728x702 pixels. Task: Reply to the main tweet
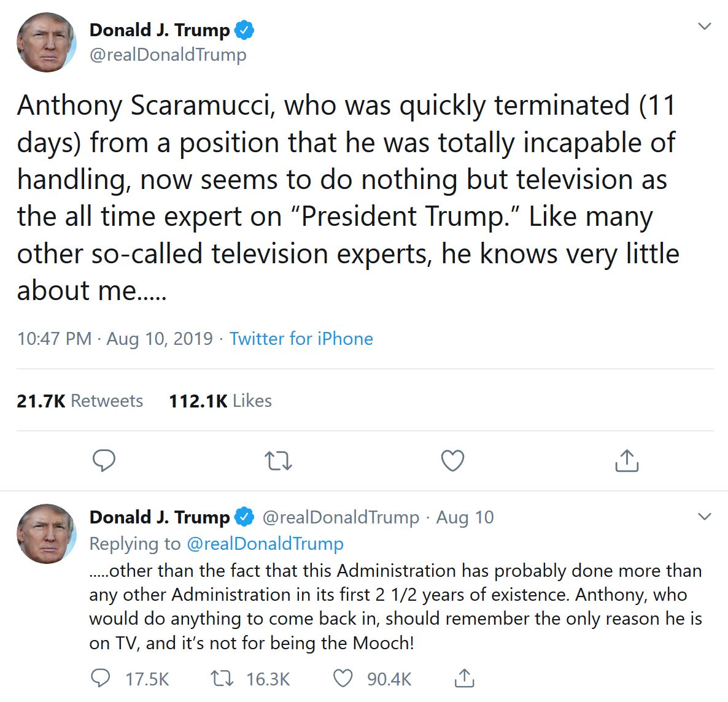[104, 460]
